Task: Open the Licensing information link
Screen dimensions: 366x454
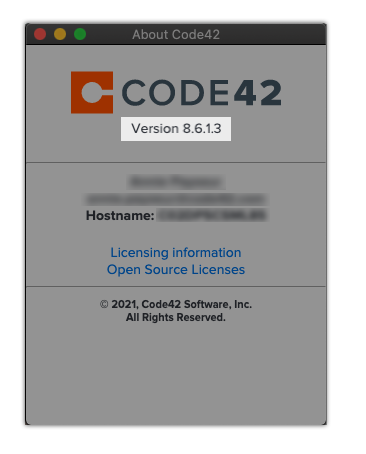Action: pyautogui.click(x=176, y=253)
